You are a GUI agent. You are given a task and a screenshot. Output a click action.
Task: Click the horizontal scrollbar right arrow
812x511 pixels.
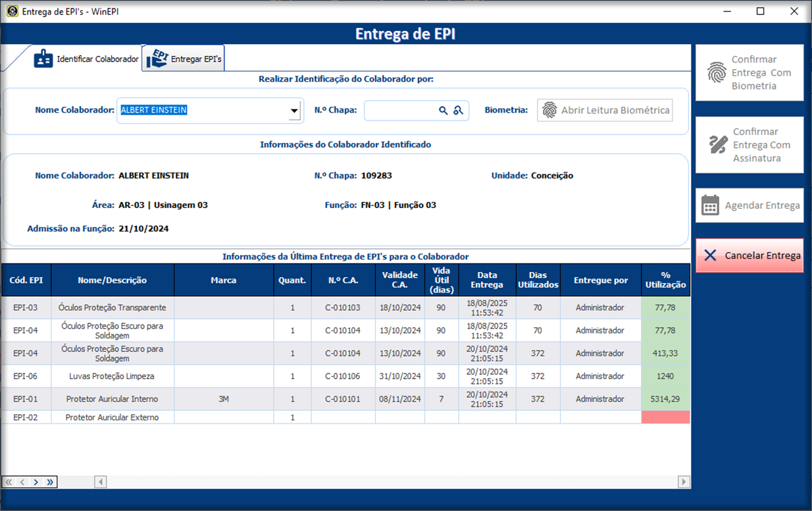tap(684, 482)
